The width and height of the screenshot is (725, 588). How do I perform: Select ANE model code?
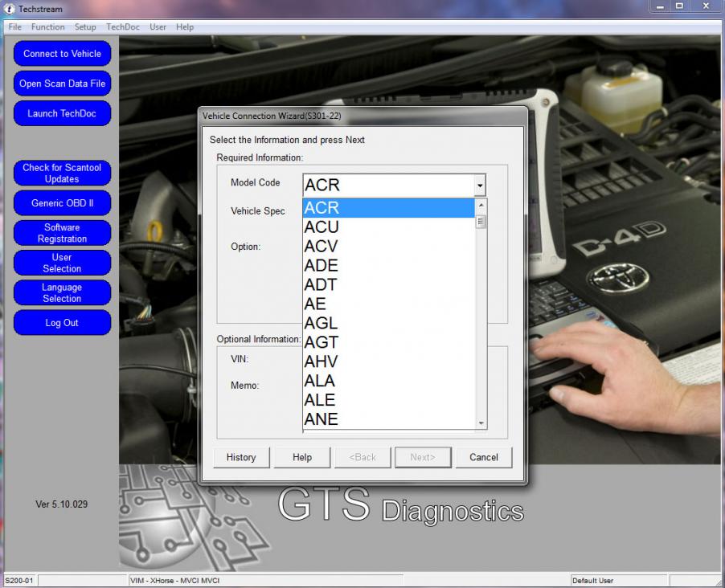point(388,419)
